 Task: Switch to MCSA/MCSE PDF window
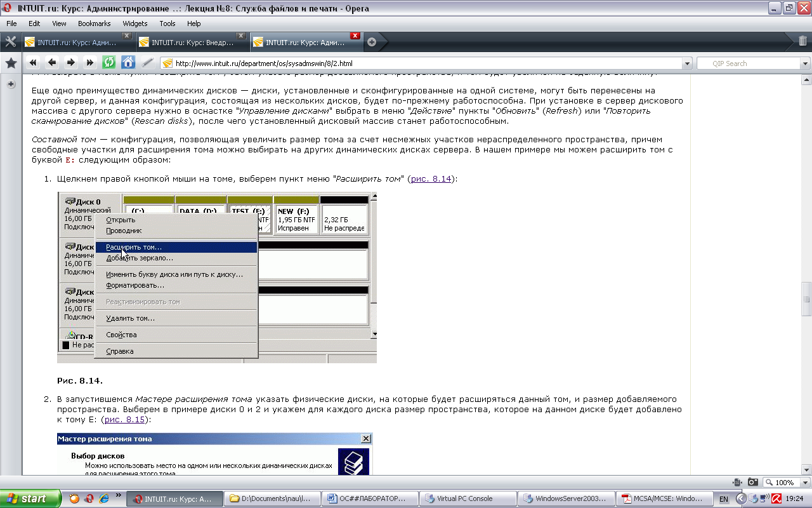[664, 498]
